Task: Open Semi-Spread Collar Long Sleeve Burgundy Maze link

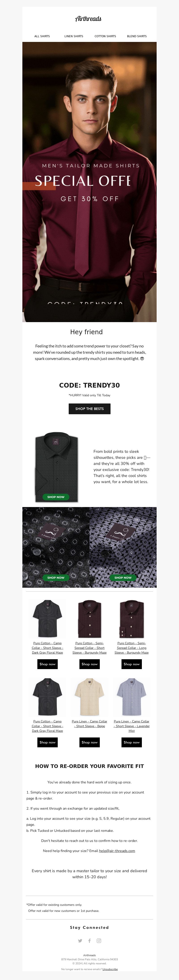Action: pos(132,648)
